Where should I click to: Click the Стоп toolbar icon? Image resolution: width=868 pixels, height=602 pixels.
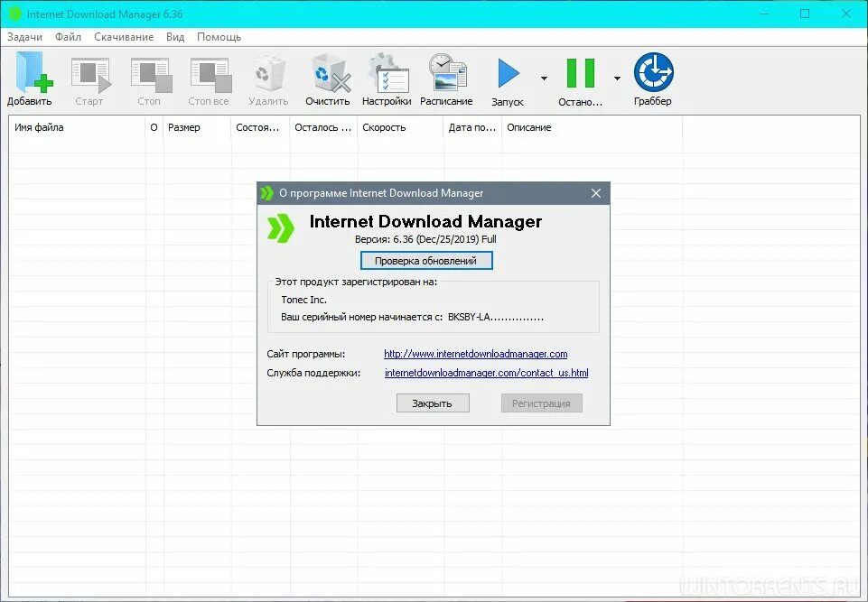[x=151, y=75]
